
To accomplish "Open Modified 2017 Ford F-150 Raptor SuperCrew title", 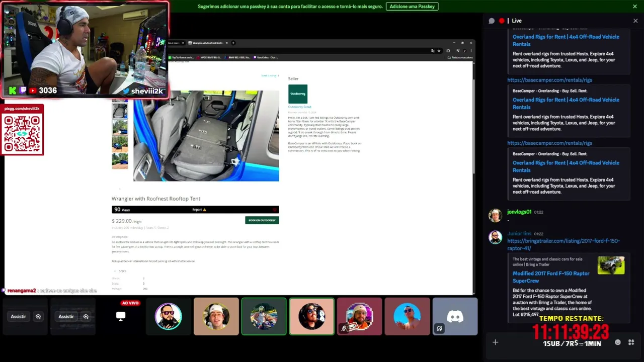I will point(551,277).
